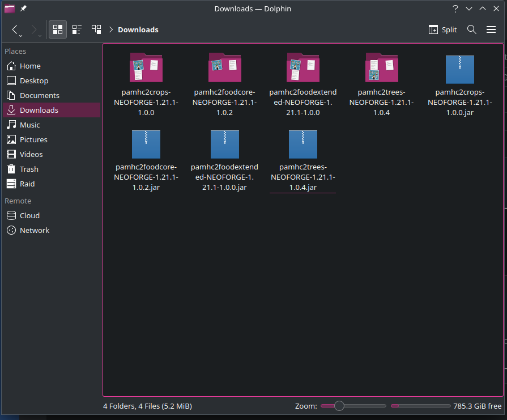The height and width of the screenshot is (420, 507).
Task: Open Cloud under Remote section
Action: coord(29,215)
